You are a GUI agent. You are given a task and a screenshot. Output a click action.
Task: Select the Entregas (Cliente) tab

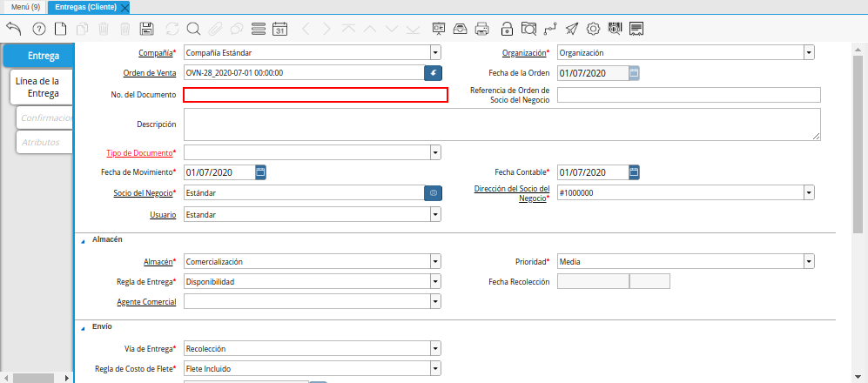tap(86, 7)
